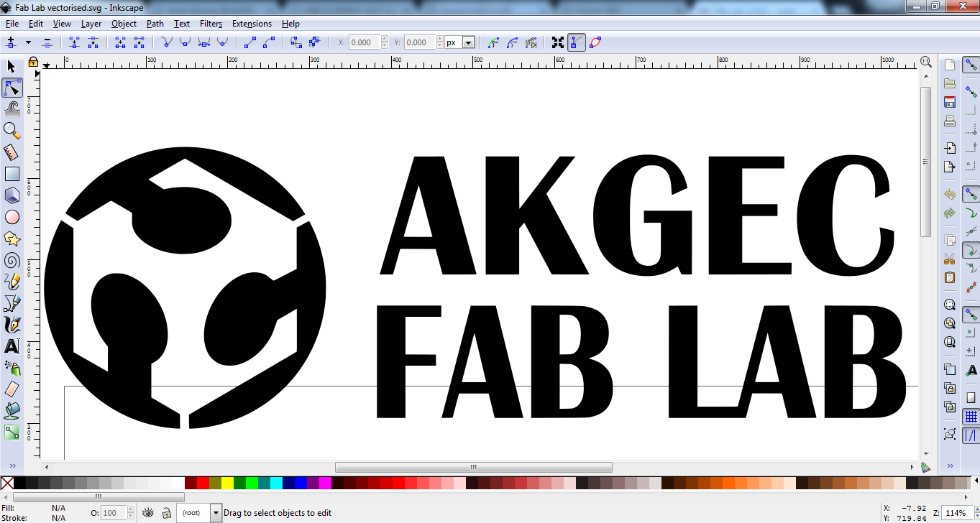The width and height of the screenshot is (980, 523).
Task: Click Print document icon
Action: click(950, 121)
